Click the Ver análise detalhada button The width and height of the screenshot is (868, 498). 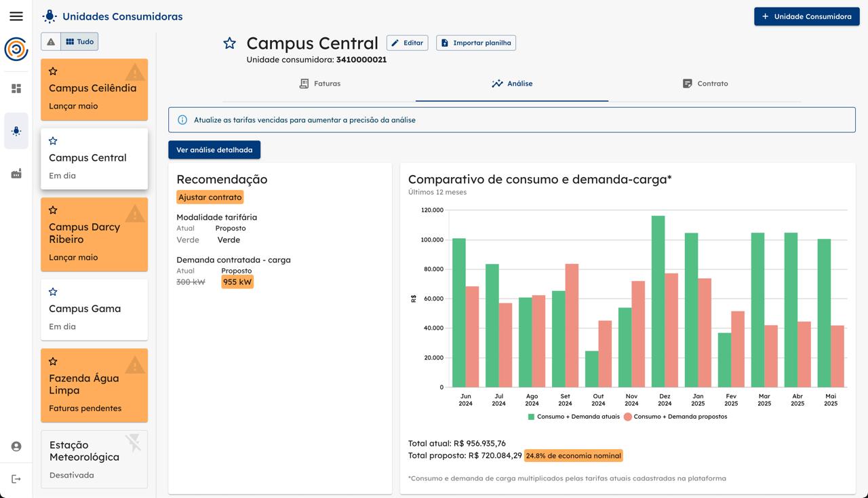[x=214, y=150]
